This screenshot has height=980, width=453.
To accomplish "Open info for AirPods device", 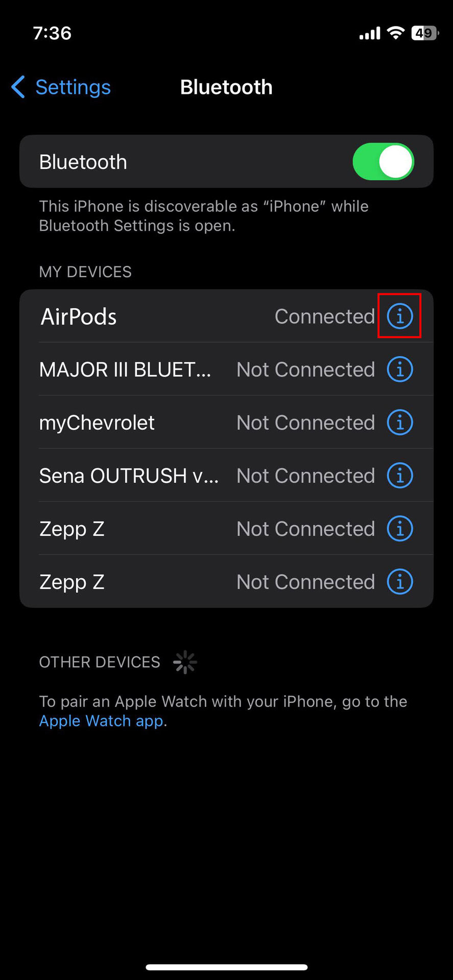I will click(399, 316).
